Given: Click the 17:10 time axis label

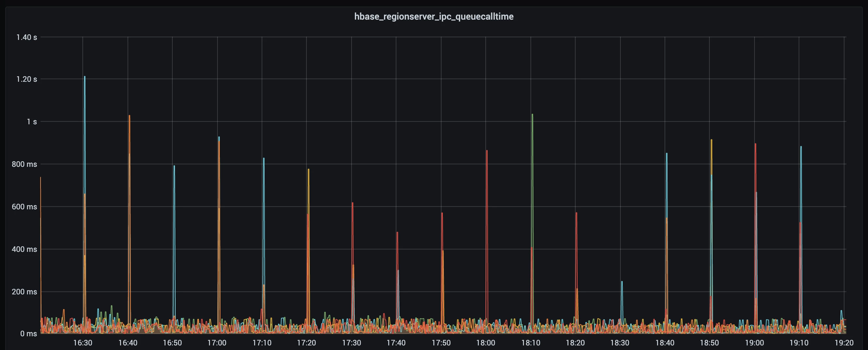Looking at the screenshot, I should [x=262, y=342].
